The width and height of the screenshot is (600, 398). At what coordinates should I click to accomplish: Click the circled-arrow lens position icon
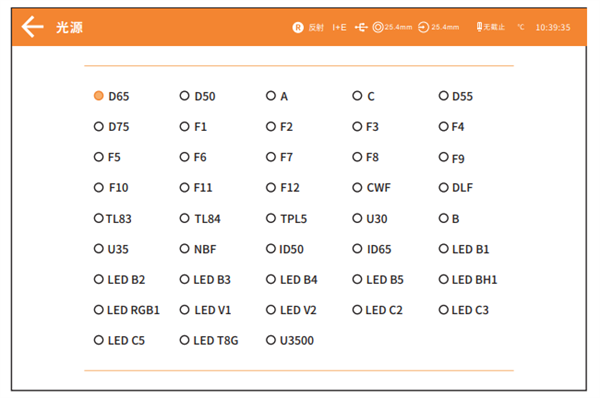click(423, 27)
